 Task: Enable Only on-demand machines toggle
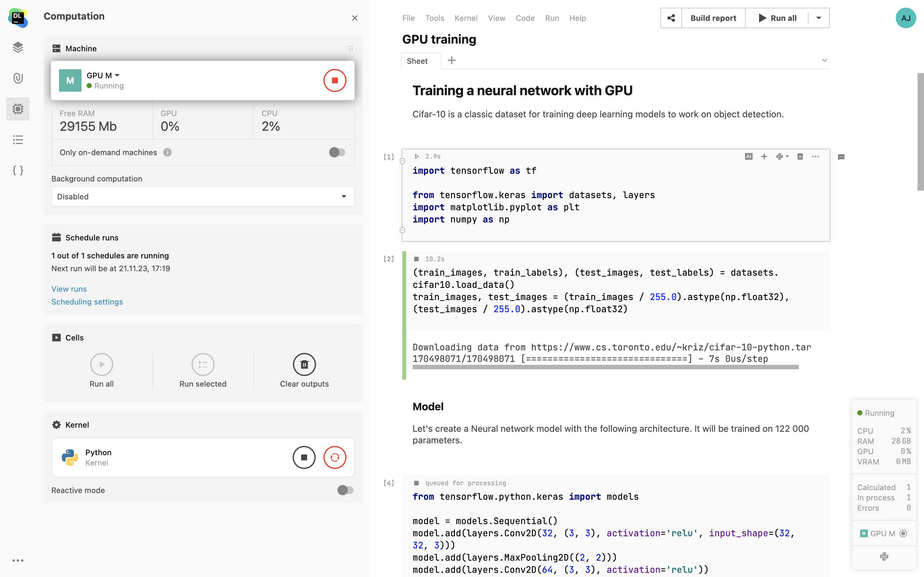pos(337,152)
